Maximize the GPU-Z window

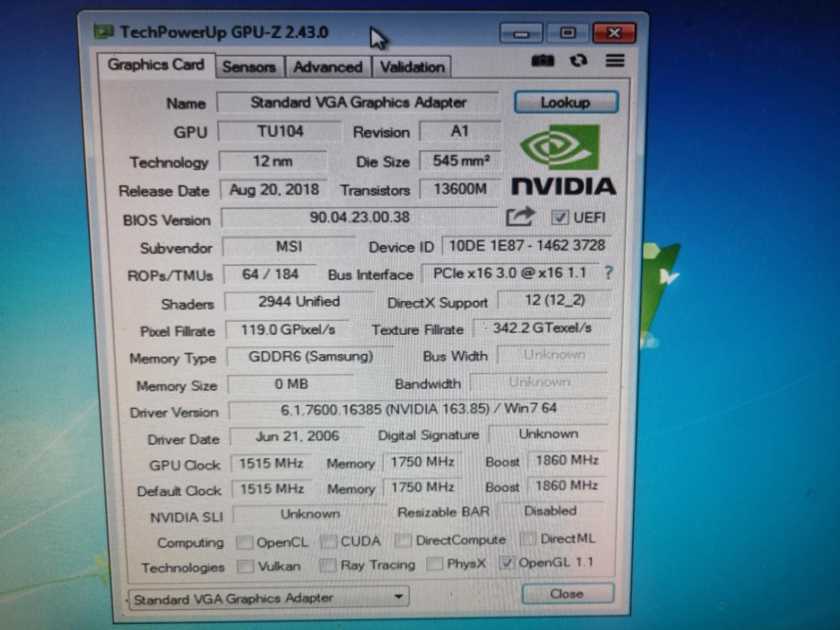click(x=568, y=33)
